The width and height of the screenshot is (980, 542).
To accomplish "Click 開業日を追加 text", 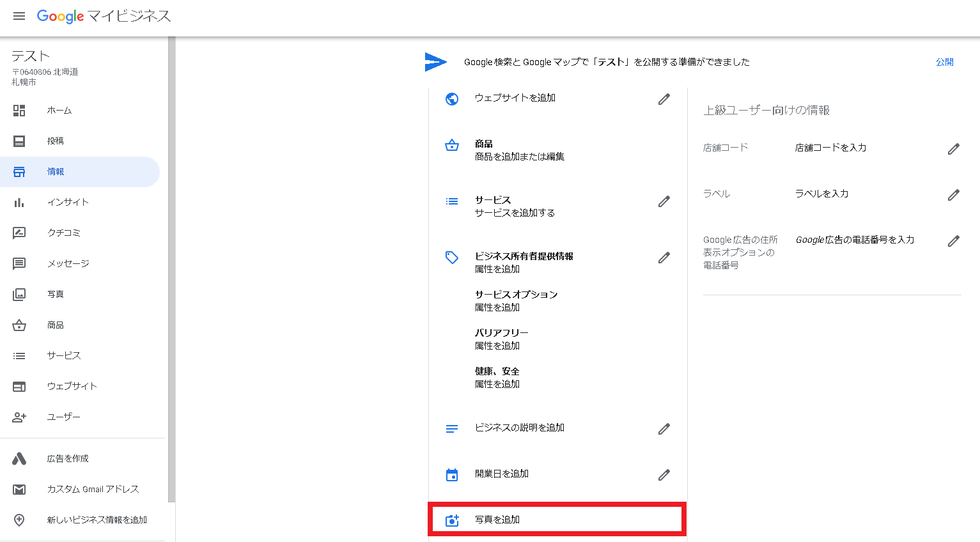I will tap(501, 474).
